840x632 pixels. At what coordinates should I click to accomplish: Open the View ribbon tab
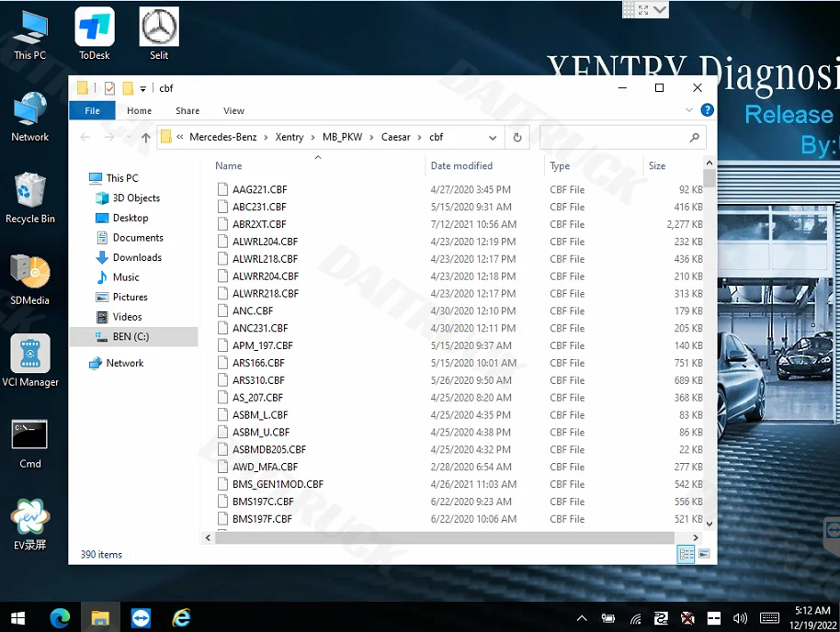click(x=233, y=110)
